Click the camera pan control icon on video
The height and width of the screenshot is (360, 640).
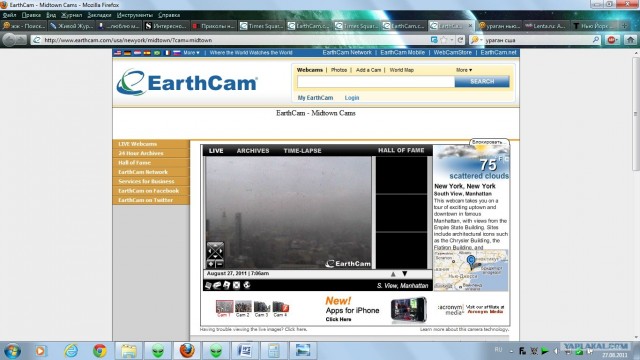(215, 251)
